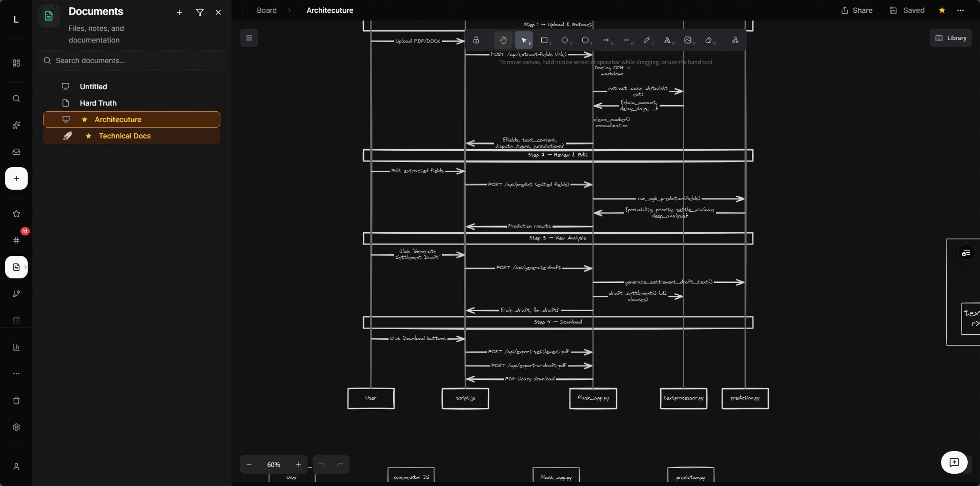This screenshot has height=486, width=980.
Task: Zoom in using the plus control
Action: (298, 464)
